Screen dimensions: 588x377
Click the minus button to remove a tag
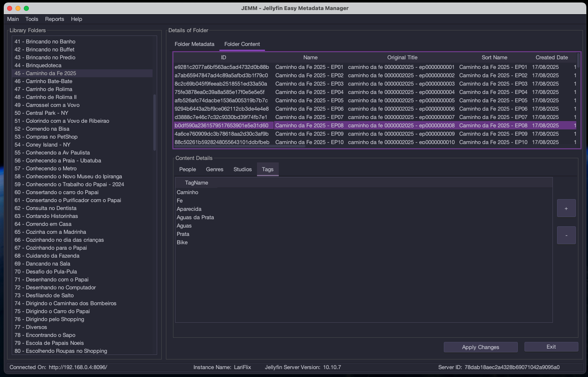click(566, 235)
